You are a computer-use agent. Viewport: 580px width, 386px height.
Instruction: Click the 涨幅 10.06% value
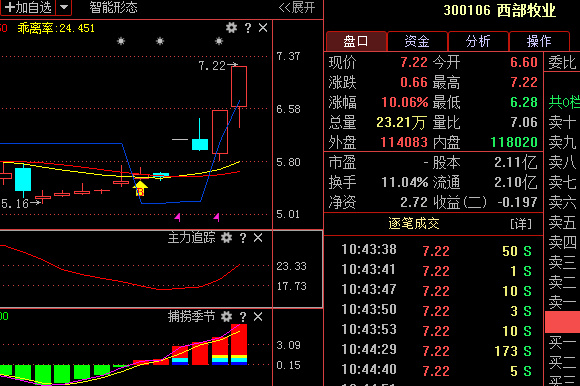coord(405,102)
